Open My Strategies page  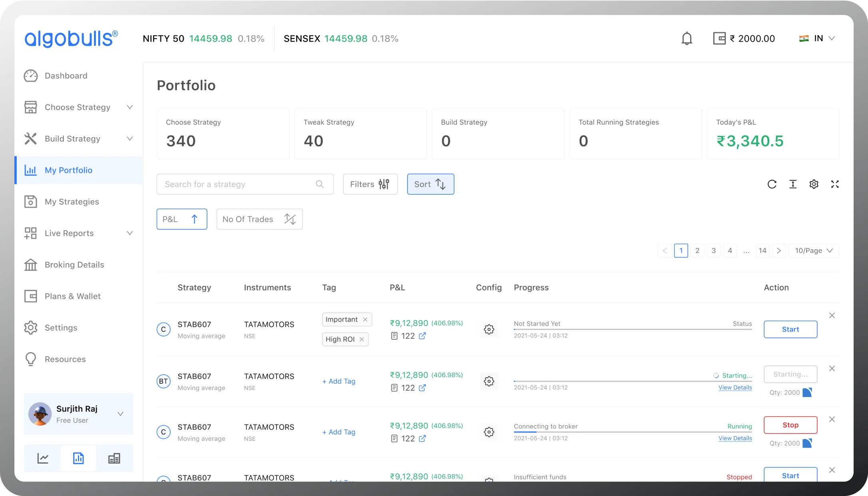point(61,202)
